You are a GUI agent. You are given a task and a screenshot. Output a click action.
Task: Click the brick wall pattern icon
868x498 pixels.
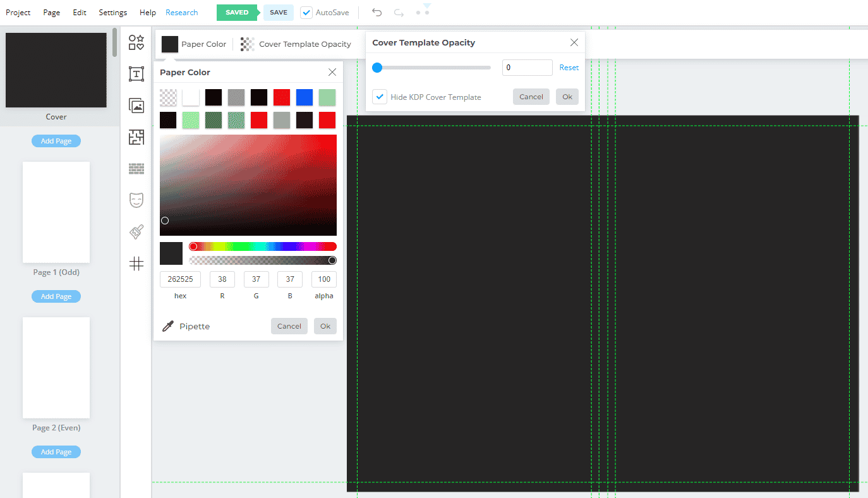(x=136, y=169)
